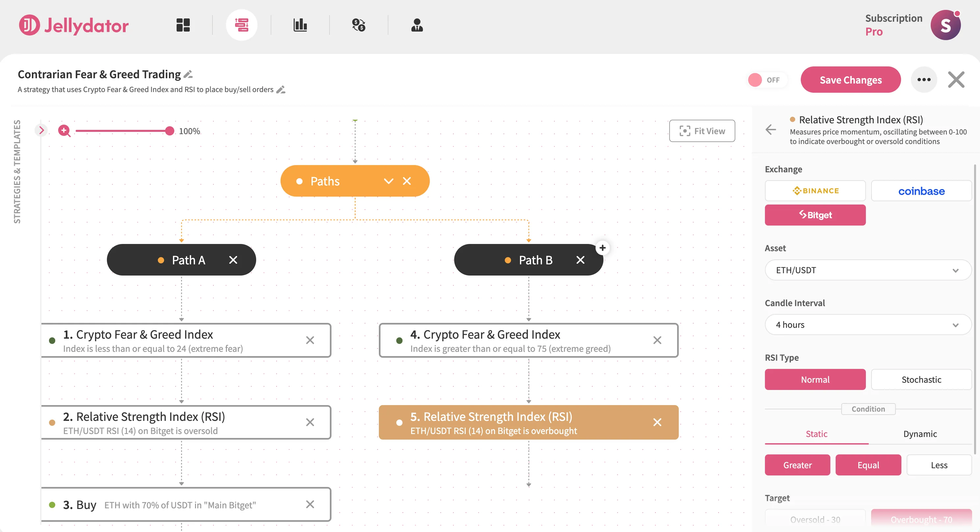
Task: Go back with the panel arrow
Action: tap(771, 130)
